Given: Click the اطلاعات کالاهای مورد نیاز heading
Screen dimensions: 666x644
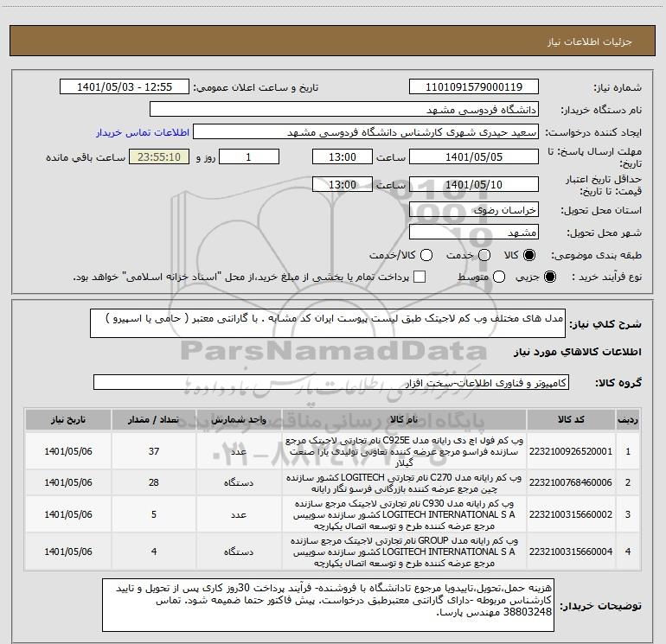Looking at the screenshot, I should [x=578, y=352].
